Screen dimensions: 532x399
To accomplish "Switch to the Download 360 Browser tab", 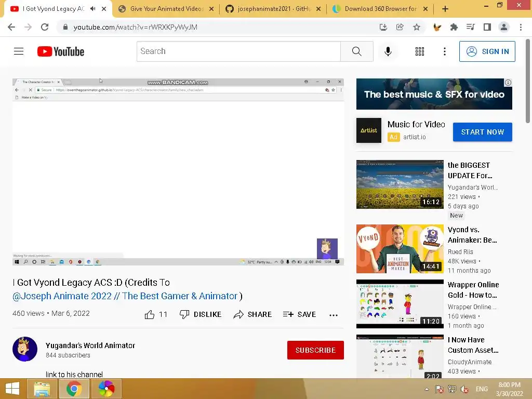I will coord(380,9).
